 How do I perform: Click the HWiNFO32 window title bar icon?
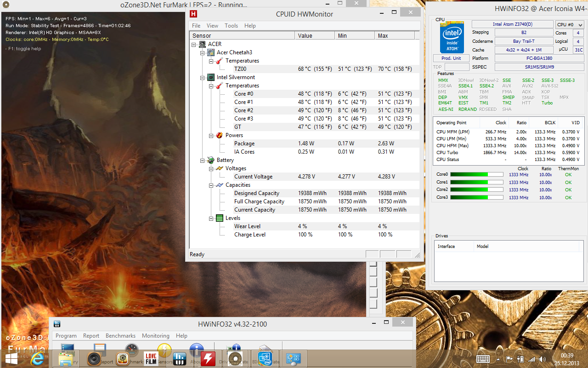[x=57, y=324]
